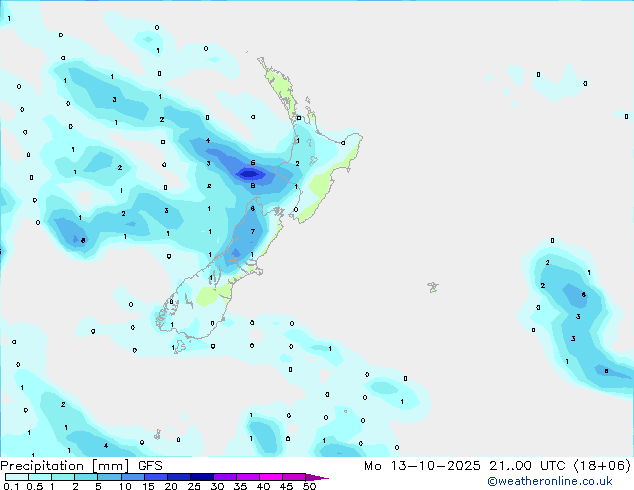Pick the 20–25 mm legend color swatch
Screen dimensions: 634x490
179,477
